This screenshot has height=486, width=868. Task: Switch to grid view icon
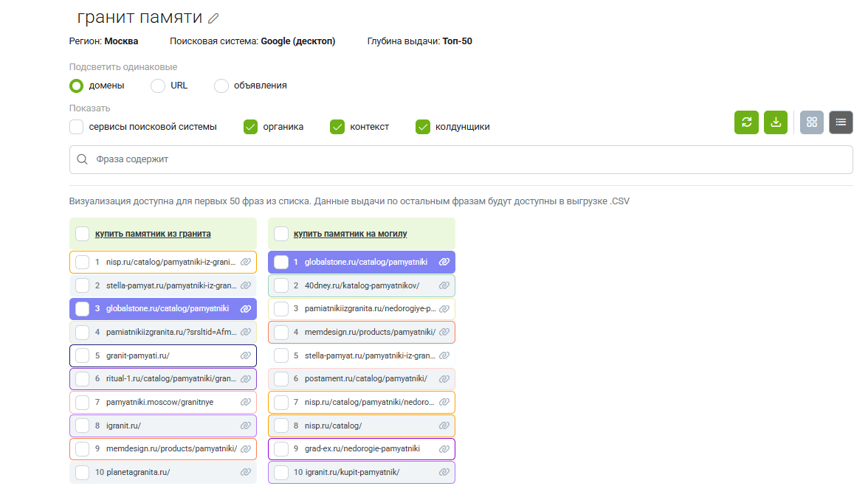pyautogui.click(x=812, y=122)
